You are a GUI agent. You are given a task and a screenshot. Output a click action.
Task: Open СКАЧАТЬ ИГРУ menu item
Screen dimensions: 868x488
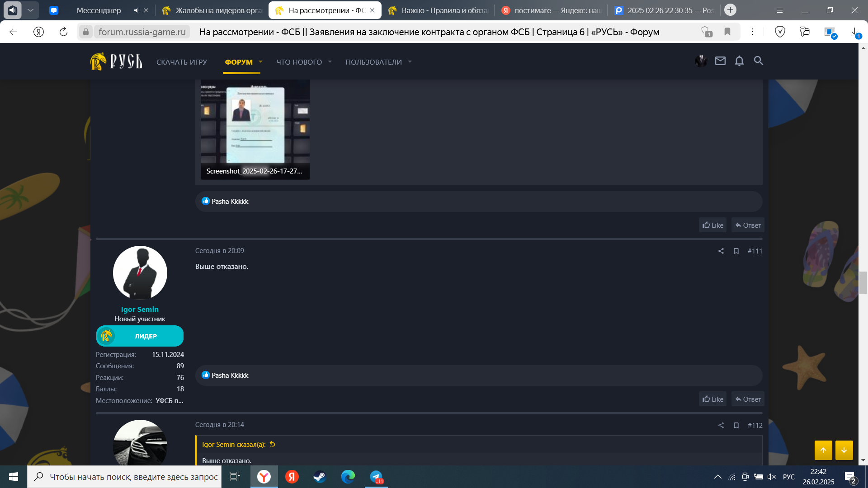tap(182, 62)
